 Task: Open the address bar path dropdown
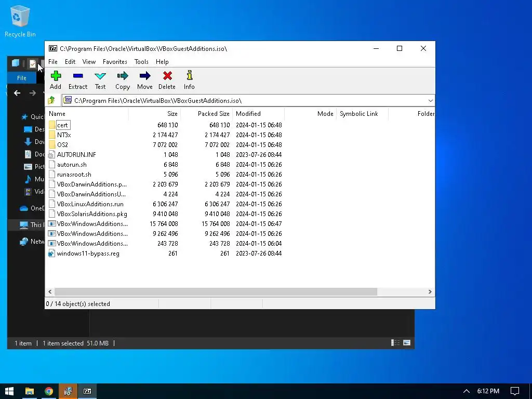[430, 101]
